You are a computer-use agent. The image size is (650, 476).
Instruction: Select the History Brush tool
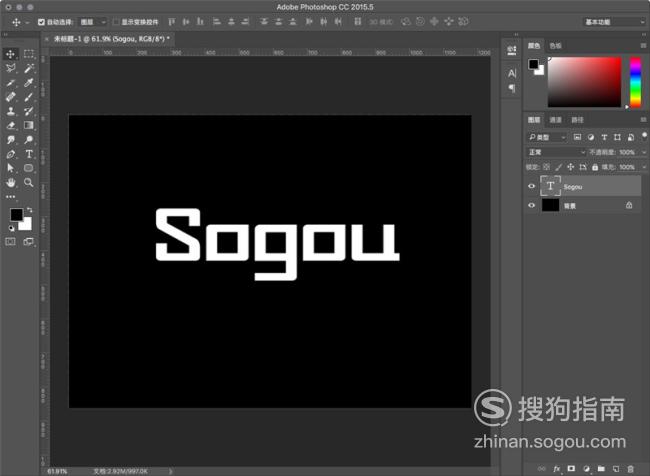click(x=29, y=111)
